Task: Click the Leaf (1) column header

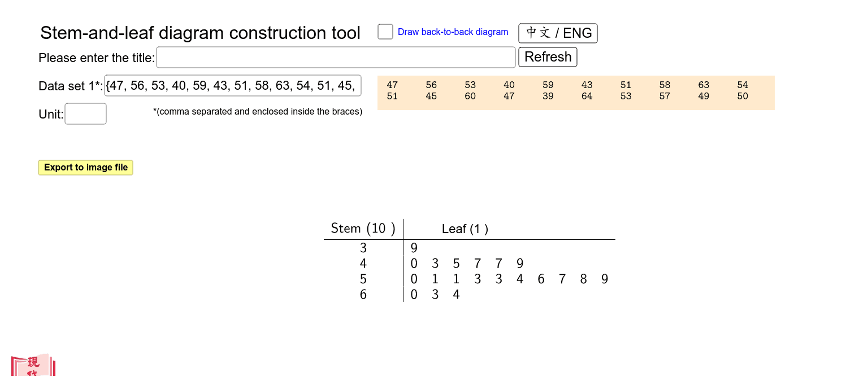Action: (x=465, y=229)
